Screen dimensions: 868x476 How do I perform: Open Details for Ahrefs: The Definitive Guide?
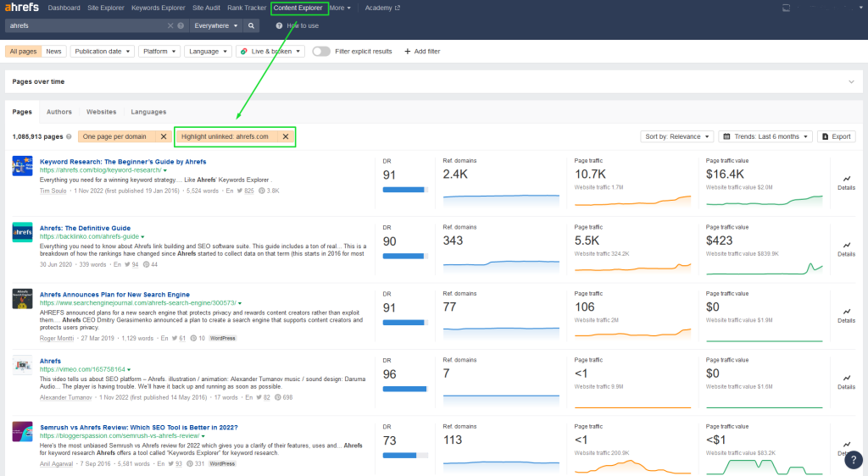pyautogui.click(x=846, y=249)
